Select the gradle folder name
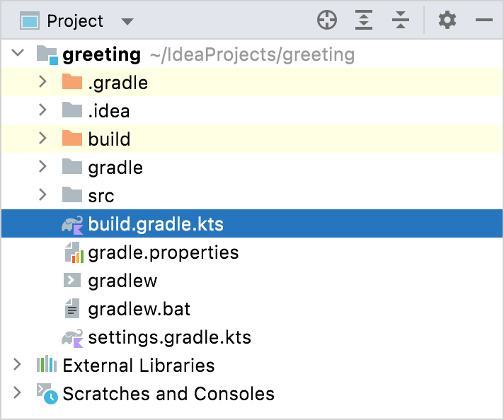The height and width of the screenshot is (420, 504). point(115,168)
